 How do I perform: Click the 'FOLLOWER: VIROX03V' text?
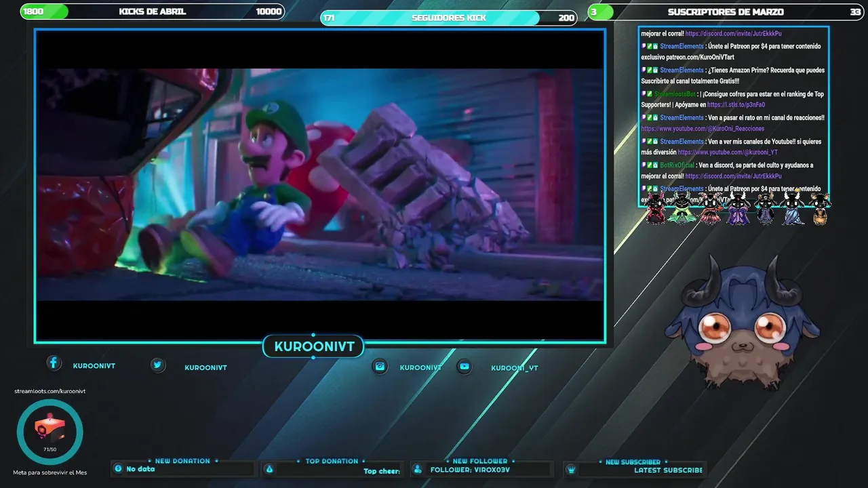[x=470, y=470]
